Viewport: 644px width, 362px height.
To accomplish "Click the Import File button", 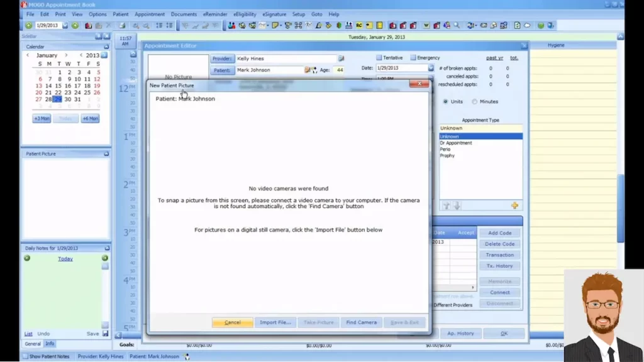I will point(275,322).
